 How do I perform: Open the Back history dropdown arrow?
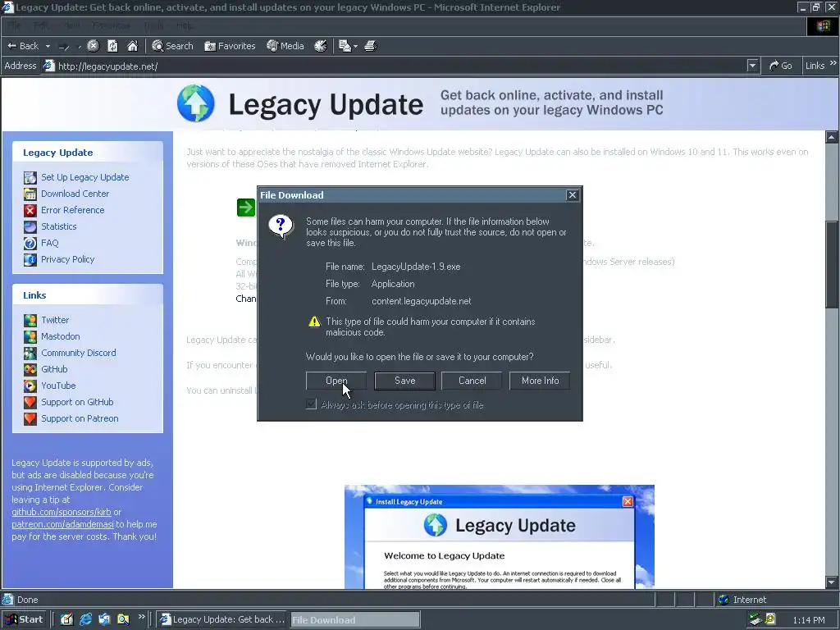[48, 46]
